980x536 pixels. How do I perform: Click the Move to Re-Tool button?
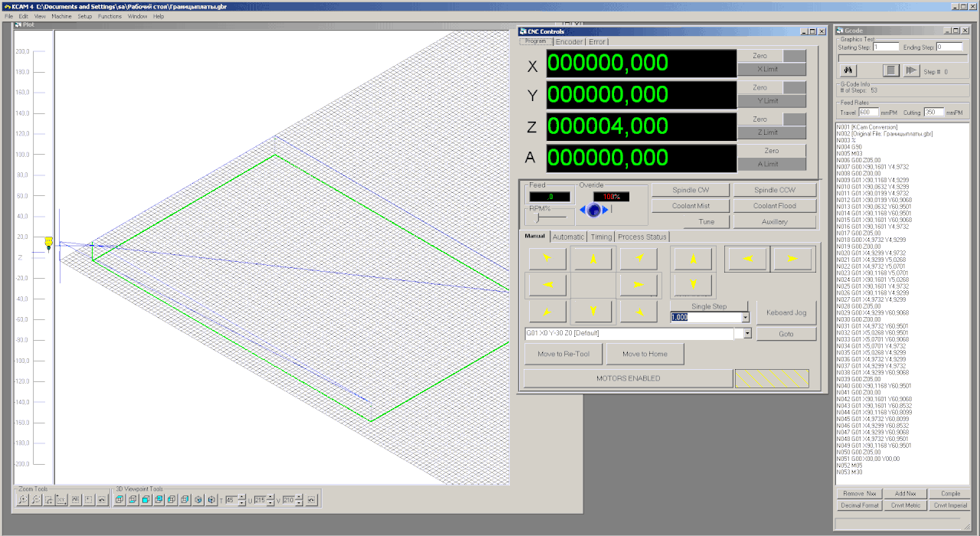coord(563,354)
